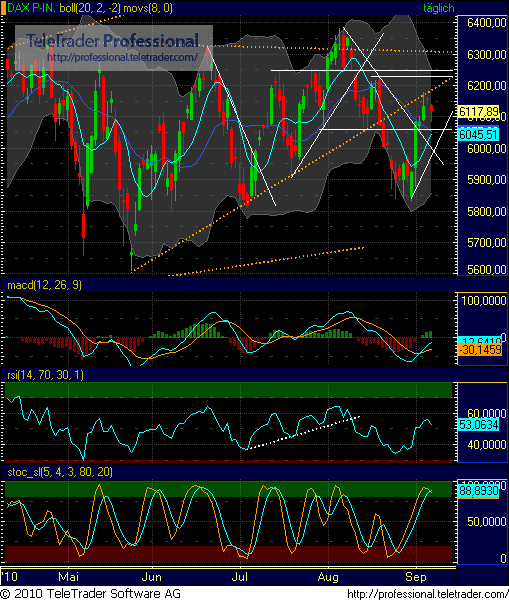Open the professional.teletrader.com footer link
The image size is (509, 603).
click(427, 594)
